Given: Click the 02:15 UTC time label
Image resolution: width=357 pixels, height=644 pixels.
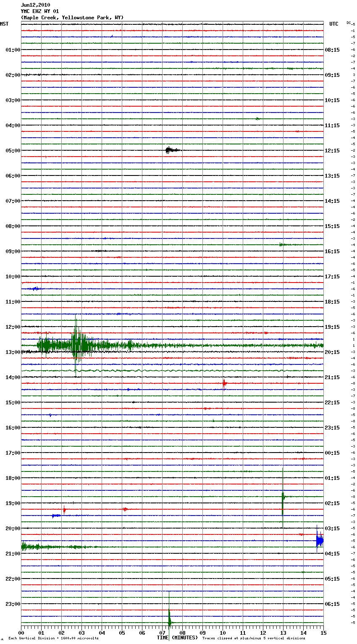Looking at the screenshot, I should click(332, 503).
